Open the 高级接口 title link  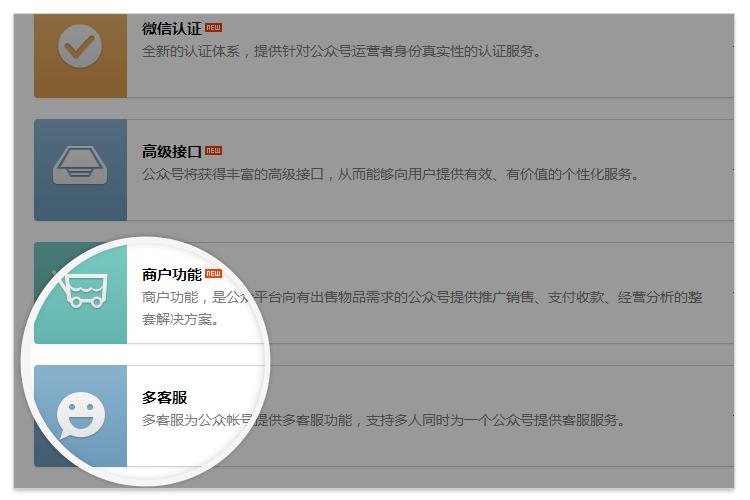(172, 152)
